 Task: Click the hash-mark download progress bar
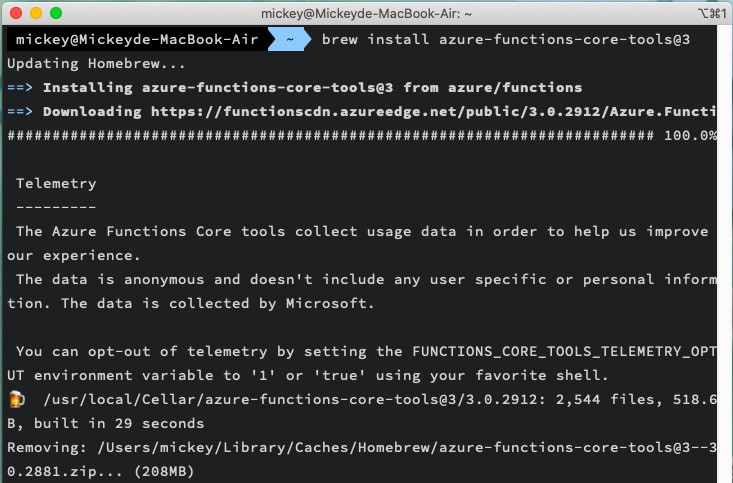(330, 135)
